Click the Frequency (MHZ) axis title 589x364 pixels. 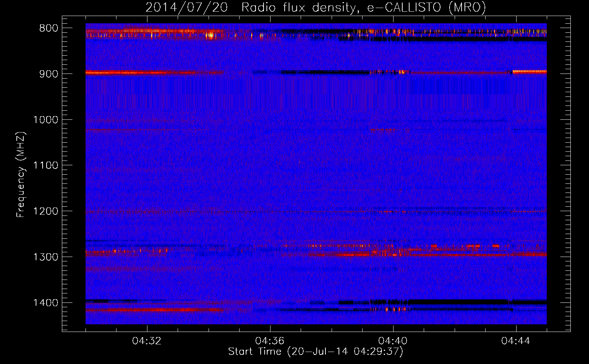pos(21,175)
